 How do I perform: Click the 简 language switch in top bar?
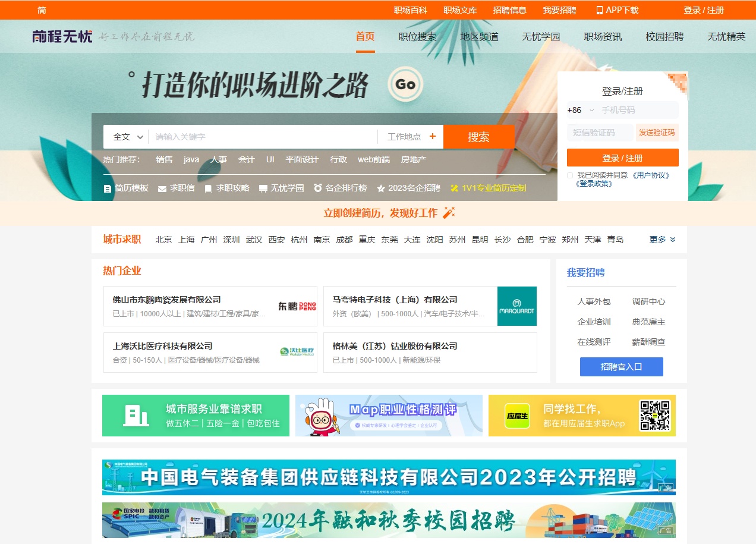[42, 10]
